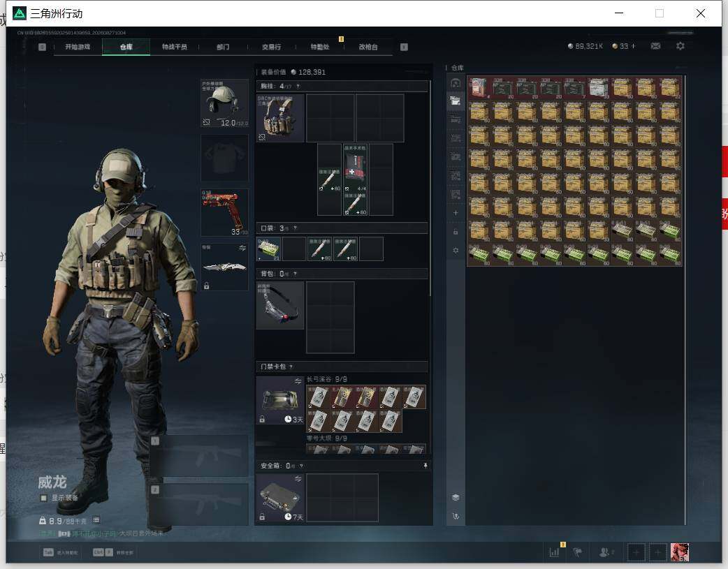Click the 零号大坝: 9/9 keycard label
This screenshot has height=569, width=728.
327,438
